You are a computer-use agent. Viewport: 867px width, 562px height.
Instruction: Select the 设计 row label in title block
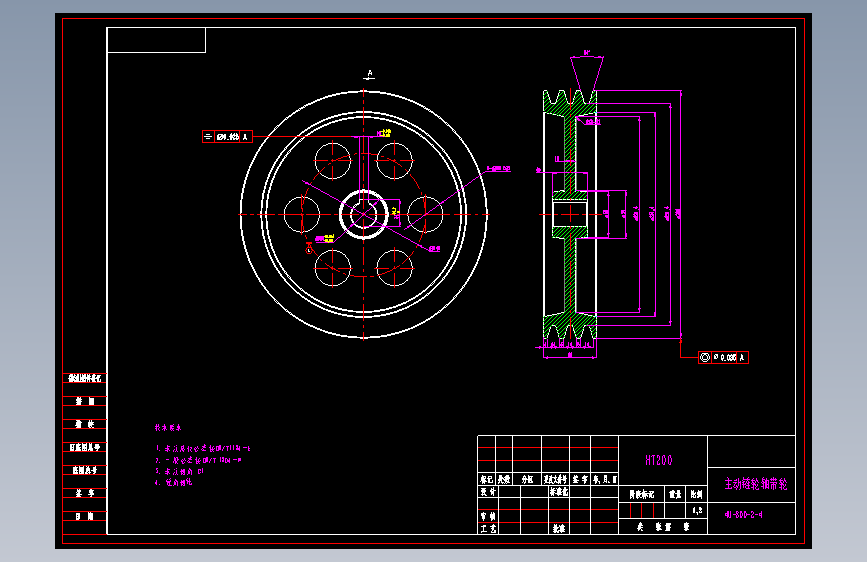click(488, 492)
